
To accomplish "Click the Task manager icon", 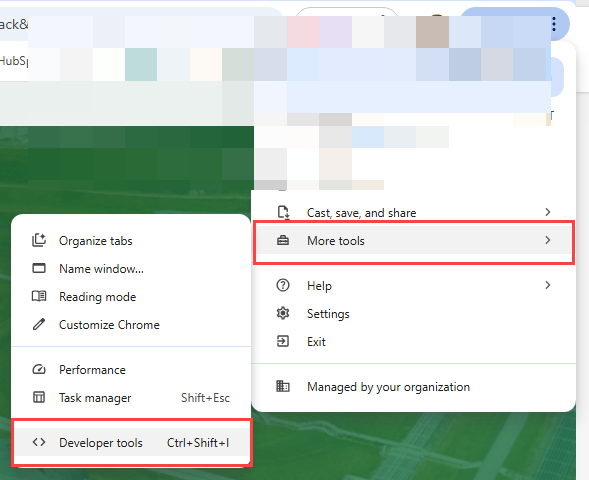I will click(x=39, y=397).
